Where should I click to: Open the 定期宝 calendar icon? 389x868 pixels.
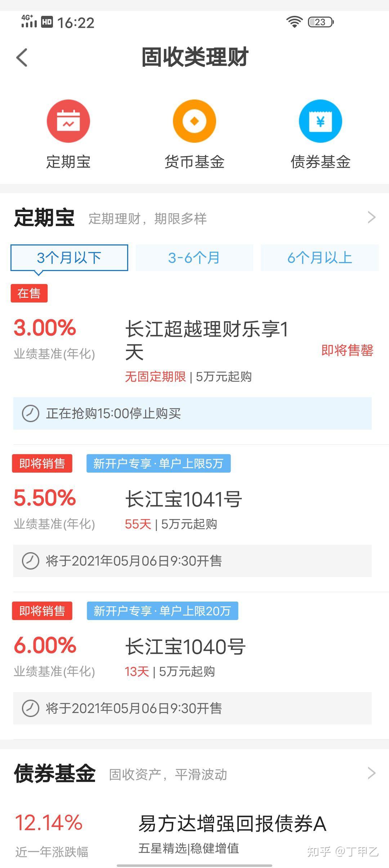[68, 121]
